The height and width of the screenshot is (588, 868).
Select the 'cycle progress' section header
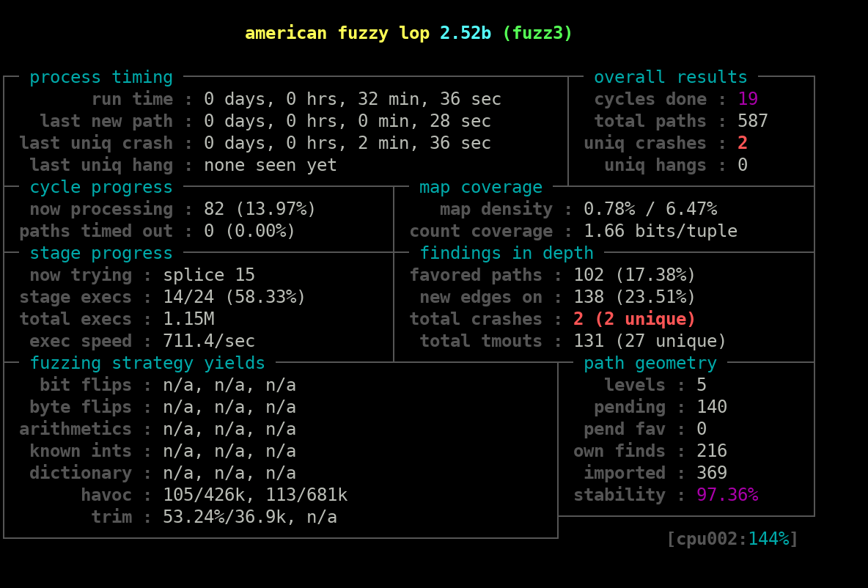(101, 187)
